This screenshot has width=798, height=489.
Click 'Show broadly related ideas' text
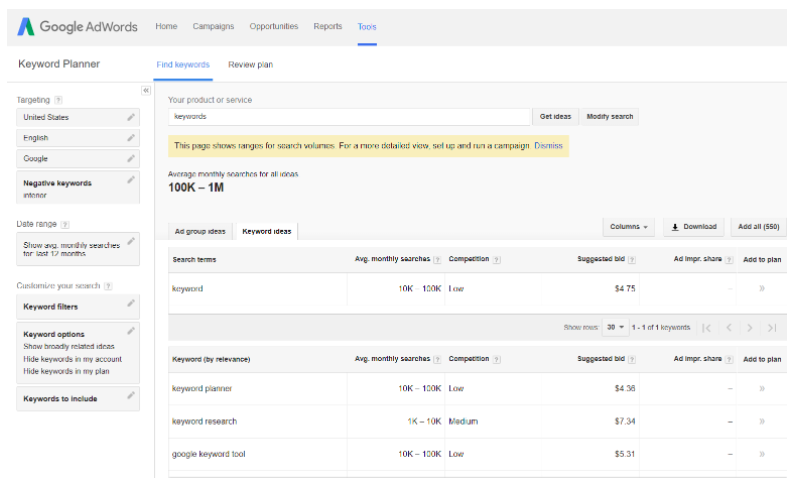pyautogui.click(x=69, y=347)
